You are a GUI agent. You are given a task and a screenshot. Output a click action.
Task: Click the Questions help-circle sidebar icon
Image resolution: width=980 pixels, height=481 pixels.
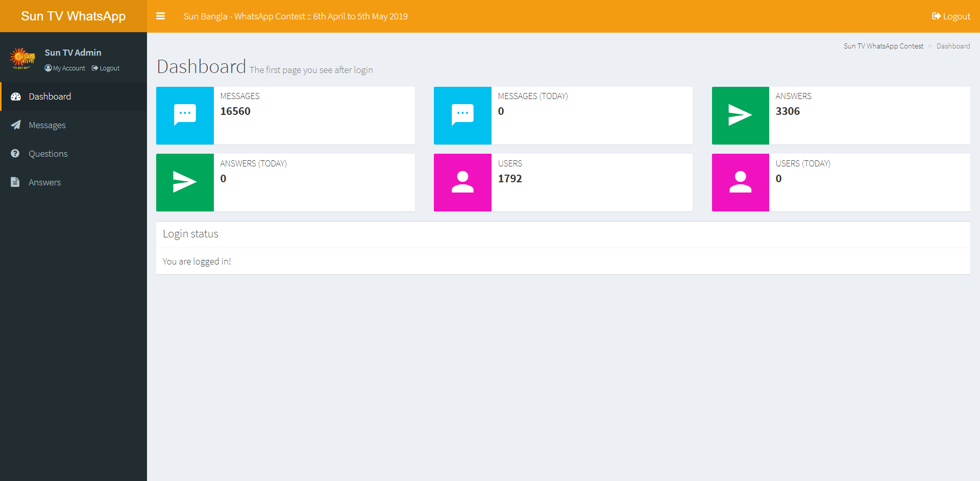tap(15, 154)
